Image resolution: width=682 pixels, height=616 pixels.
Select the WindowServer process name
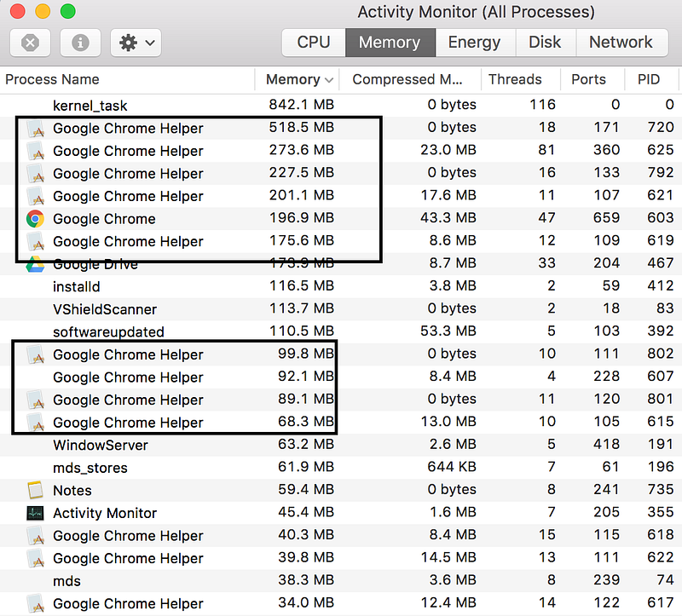[101, 445]
